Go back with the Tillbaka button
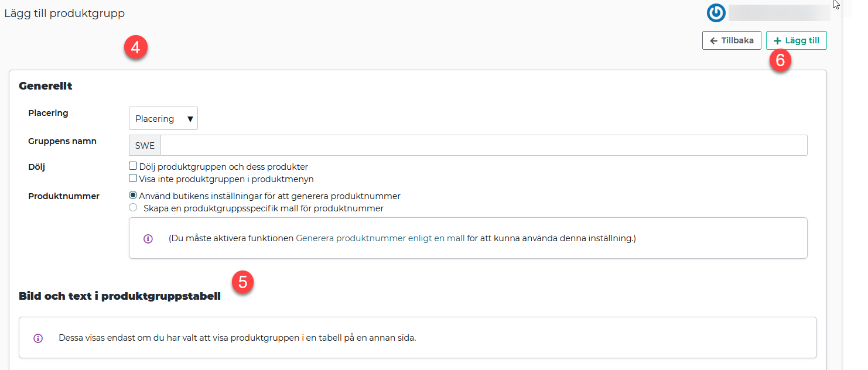Image resolution: width=868 pixels, height=370 pixels. pos(732,40)
